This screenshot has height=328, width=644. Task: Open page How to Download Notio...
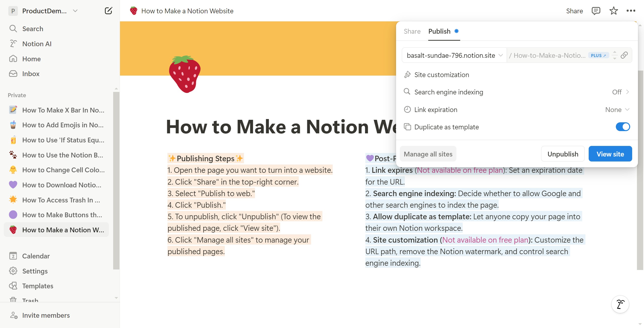[x=57, y=185]
